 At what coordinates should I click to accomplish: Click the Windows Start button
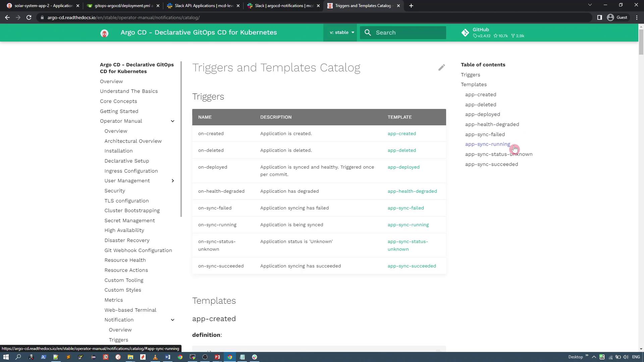click(x=6, y=357)
